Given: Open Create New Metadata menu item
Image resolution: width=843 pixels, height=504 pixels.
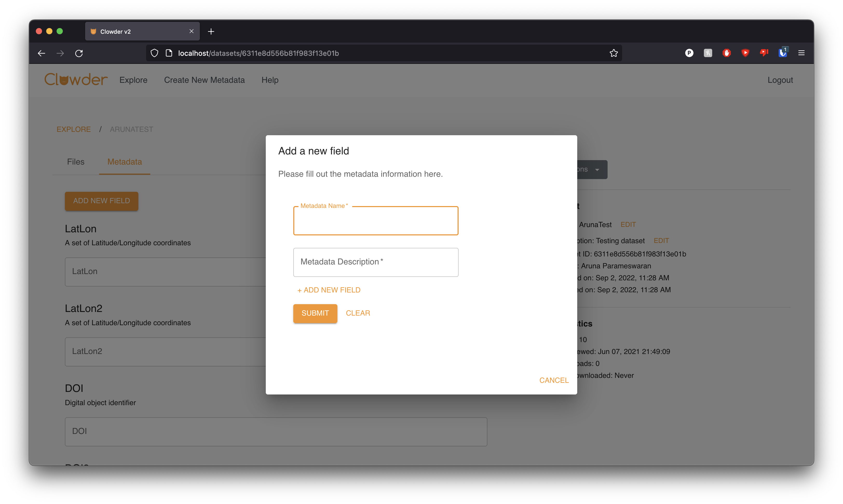Looking at the screenshot, I should click(x=204, y=80).
